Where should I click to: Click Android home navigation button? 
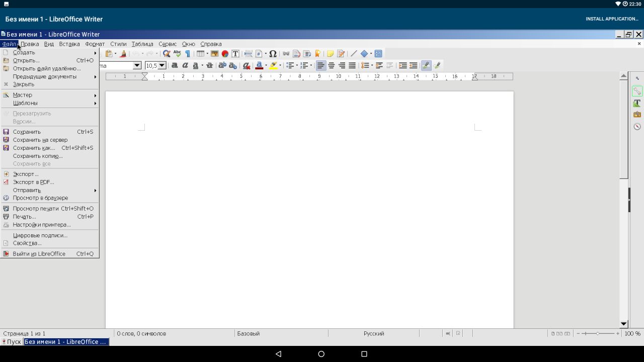click(321, 354)
